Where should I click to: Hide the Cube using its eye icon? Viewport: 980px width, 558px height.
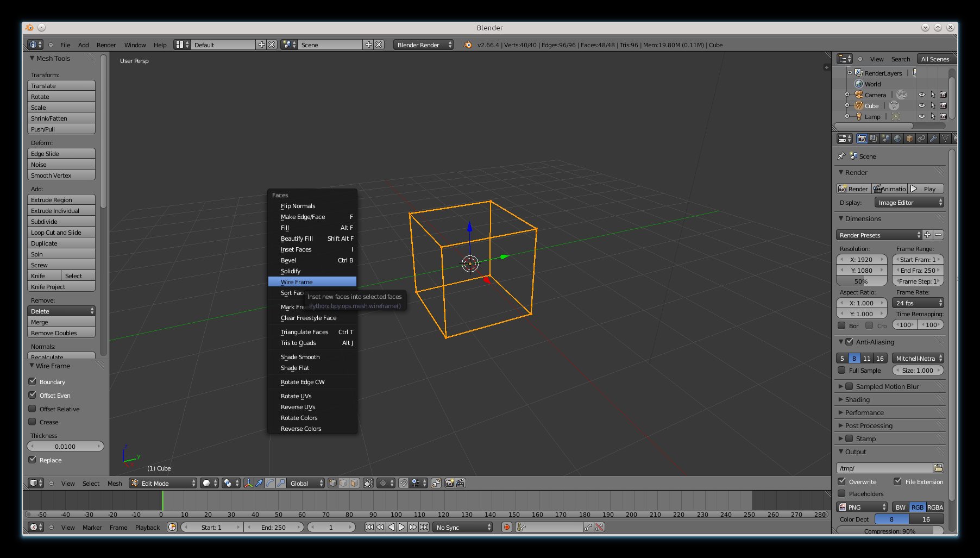921,105
